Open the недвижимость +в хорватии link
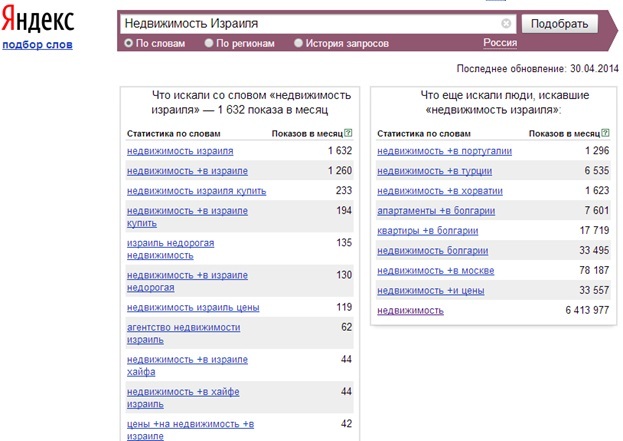This screenshot has width=623, height=441. [x=440, y=191]
